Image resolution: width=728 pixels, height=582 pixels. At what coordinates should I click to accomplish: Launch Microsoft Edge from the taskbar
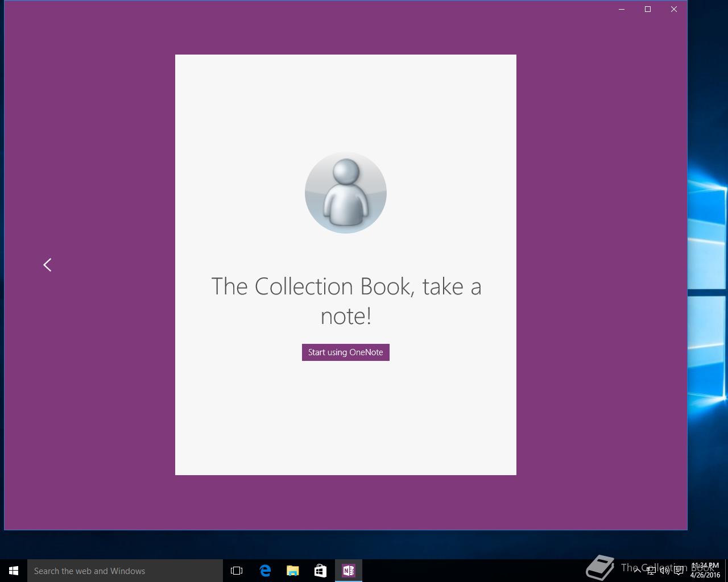pyautogui.click(x=265, y=571)
